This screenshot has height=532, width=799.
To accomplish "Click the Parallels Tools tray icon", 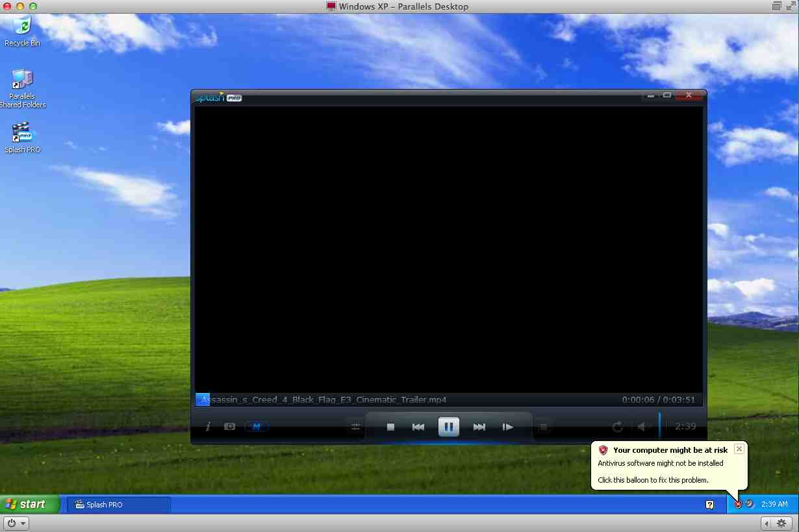I will [750, 504].
